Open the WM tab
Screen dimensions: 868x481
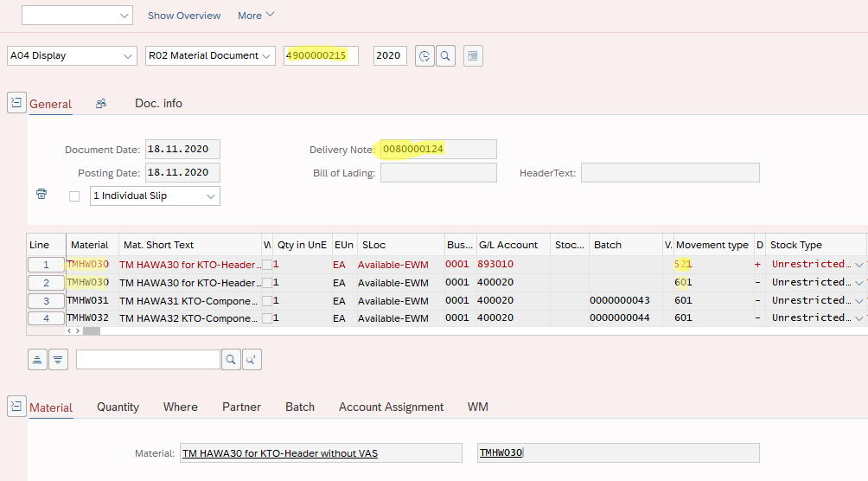[478, 407]
